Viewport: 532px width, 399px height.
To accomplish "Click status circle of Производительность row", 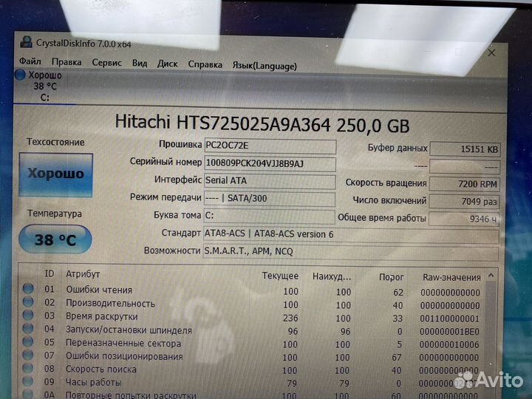I will [28, 301].
